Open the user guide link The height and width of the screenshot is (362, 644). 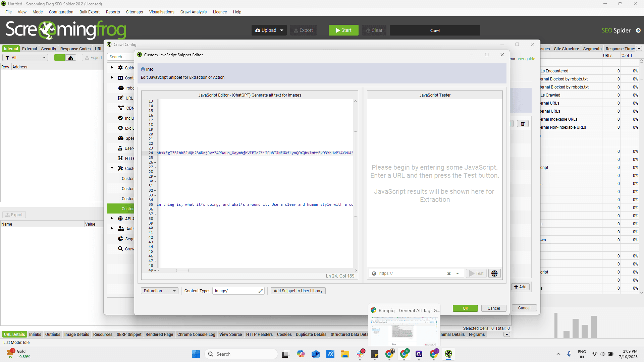(x=526, y=59)
